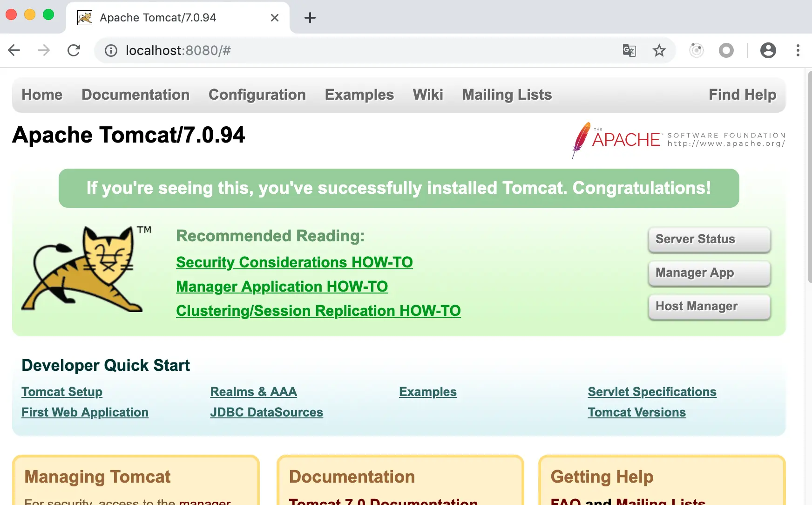The height and width of the screenshot is (505, 812).
Task: Click the Managing Tomcat heading
Action: pos(97,477)
